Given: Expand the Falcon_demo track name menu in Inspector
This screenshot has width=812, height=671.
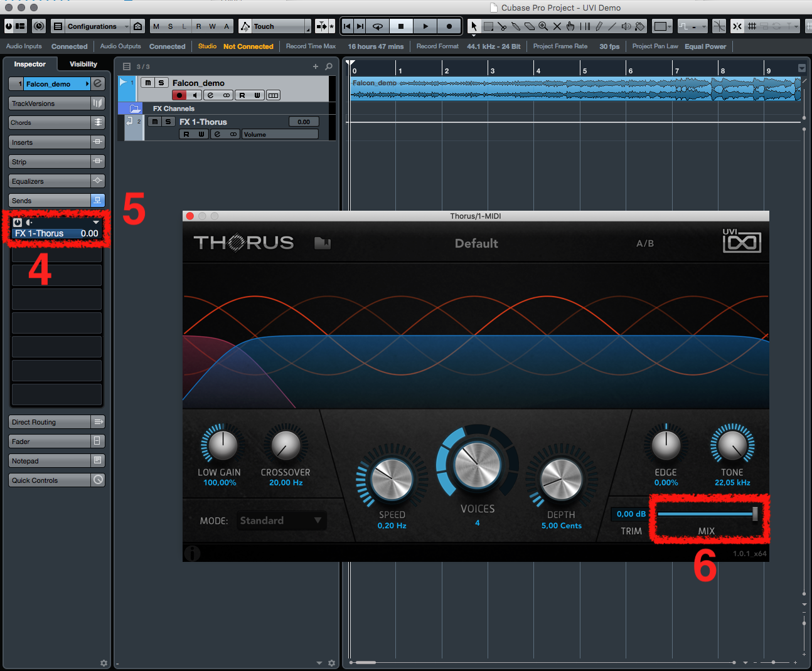Looking at the screenshot, I should point(87,84).
